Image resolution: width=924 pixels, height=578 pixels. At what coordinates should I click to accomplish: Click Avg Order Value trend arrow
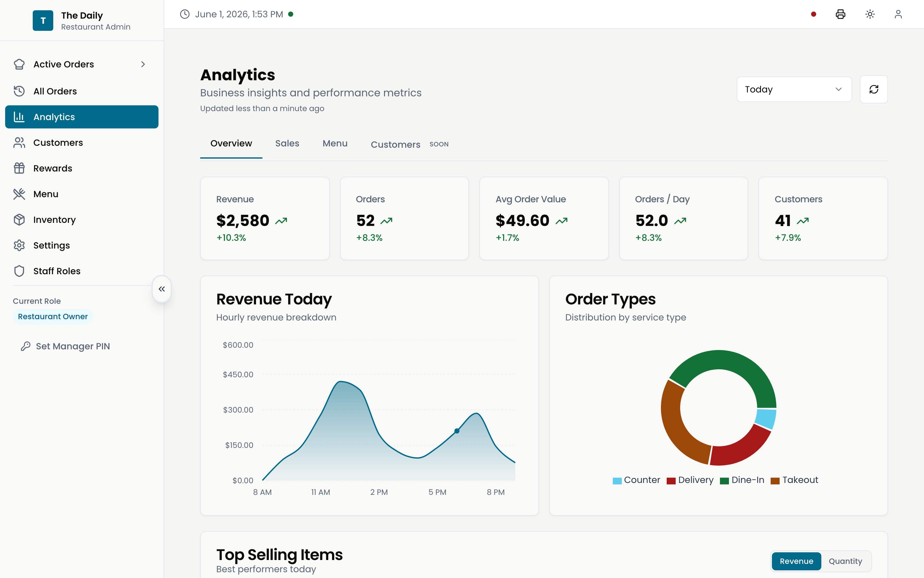click(x=562, y=221)
